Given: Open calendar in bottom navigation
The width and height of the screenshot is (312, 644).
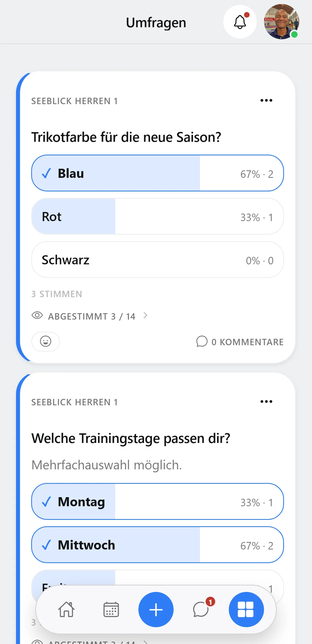Looking at the screenshot, I should coord(111,610).
